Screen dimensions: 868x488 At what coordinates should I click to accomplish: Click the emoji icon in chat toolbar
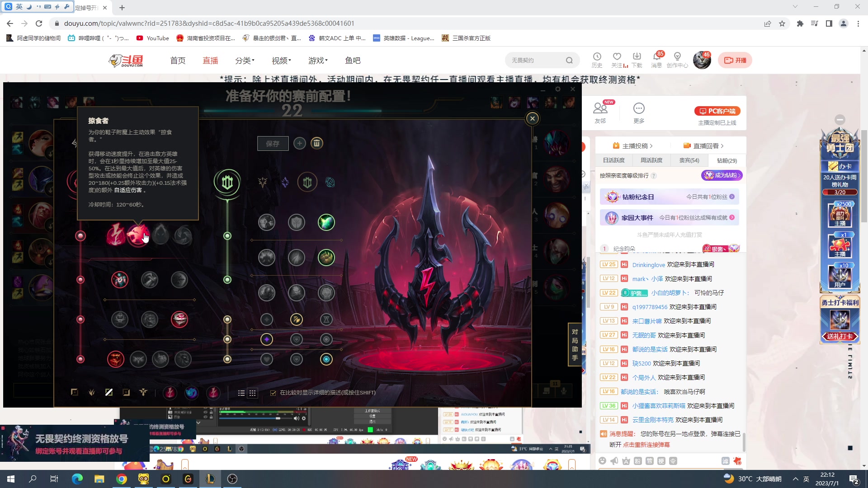click(x=602, y=460)
